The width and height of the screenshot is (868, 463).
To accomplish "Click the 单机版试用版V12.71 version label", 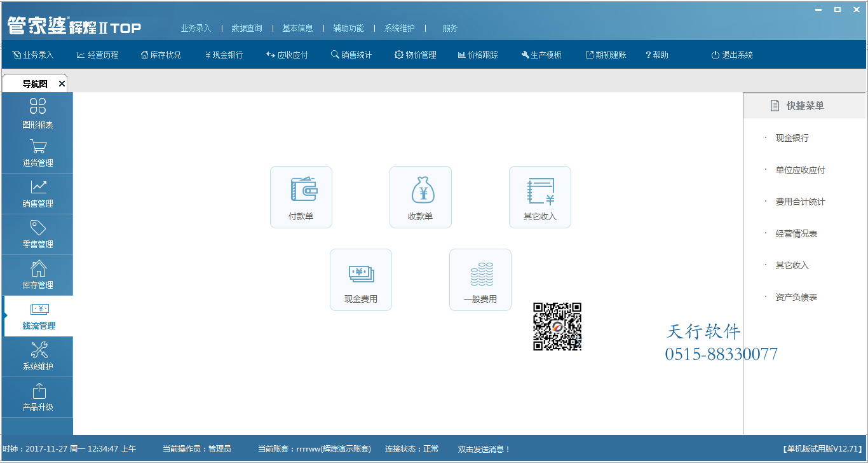I will point(822,449).
